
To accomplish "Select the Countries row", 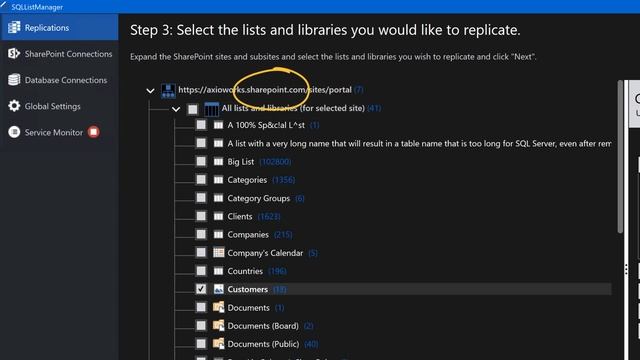I will (x=245, y=271).
